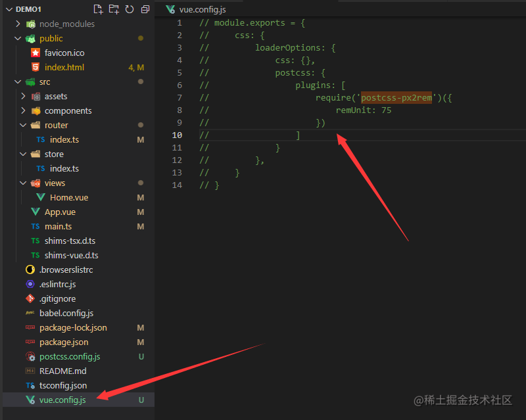The image size is (526, 420).
Task: Open the App.vue component
Action: click(x=59, y=212)
